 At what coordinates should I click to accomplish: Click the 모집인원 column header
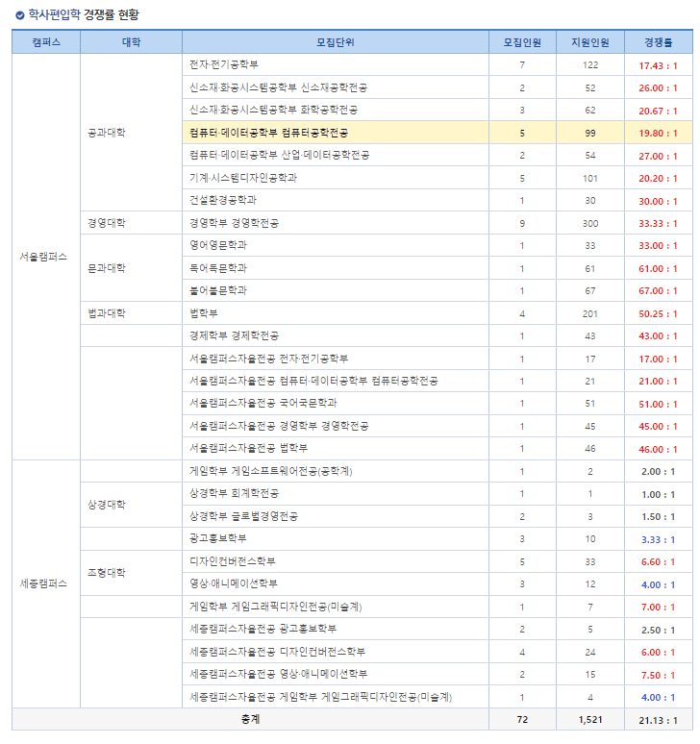[522, 42]
